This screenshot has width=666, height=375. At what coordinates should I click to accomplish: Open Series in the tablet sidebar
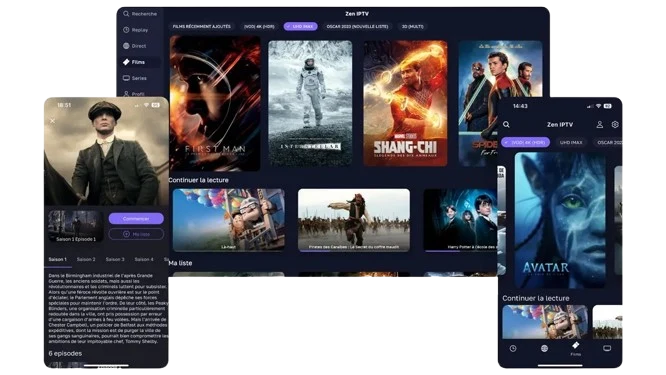[x=135, y=78]
